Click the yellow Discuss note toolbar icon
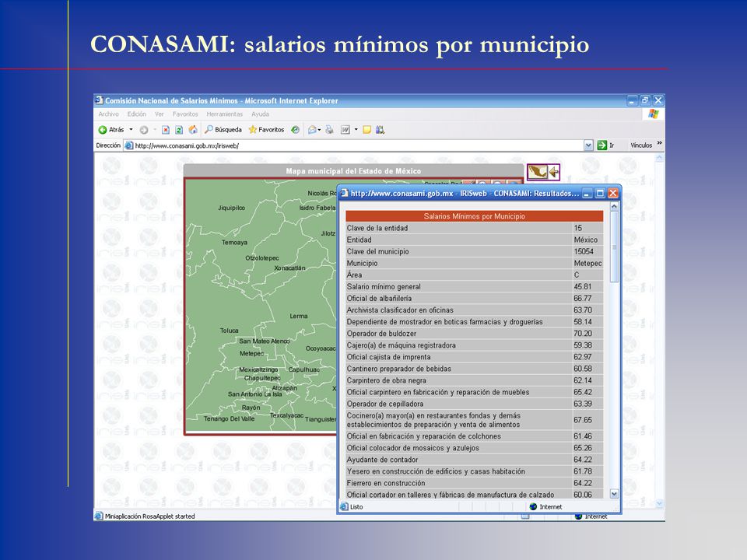Image resolution: width=747 pixels, height=560 pixels. (366, 130)
